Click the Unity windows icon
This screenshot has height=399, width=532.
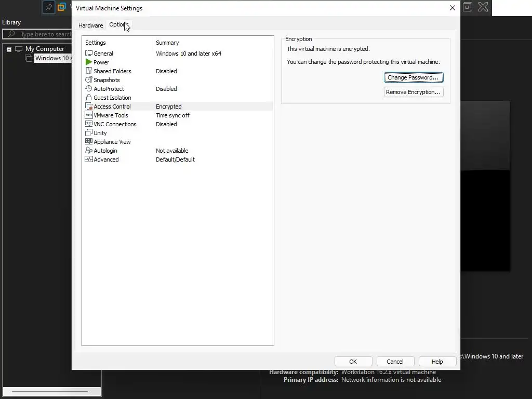pyautogui.click(x=88, y=132)
